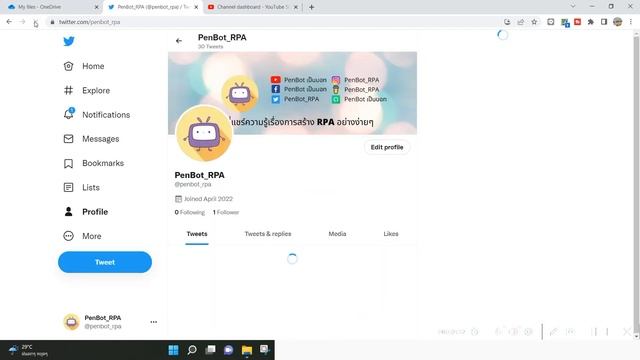Open a new browser tab
This screenshot has width=640, height=360.
(311, 7)
